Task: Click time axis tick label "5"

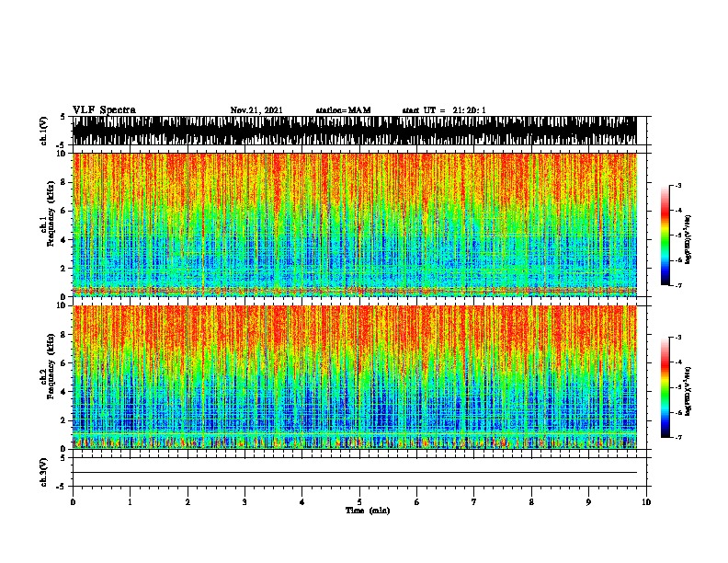Action: click(359, 502)
